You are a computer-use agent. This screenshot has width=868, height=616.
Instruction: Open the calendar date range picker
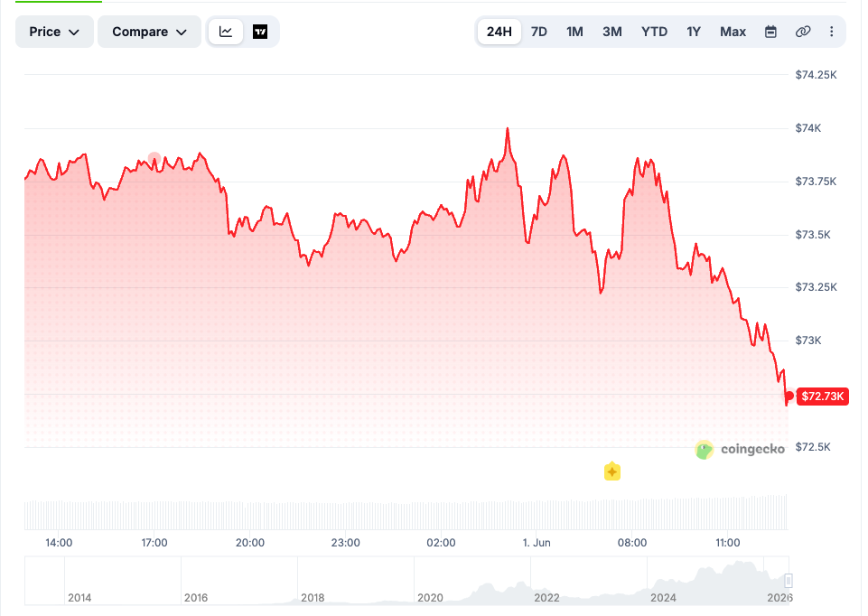pyautogui.click(x=770, y=32)
